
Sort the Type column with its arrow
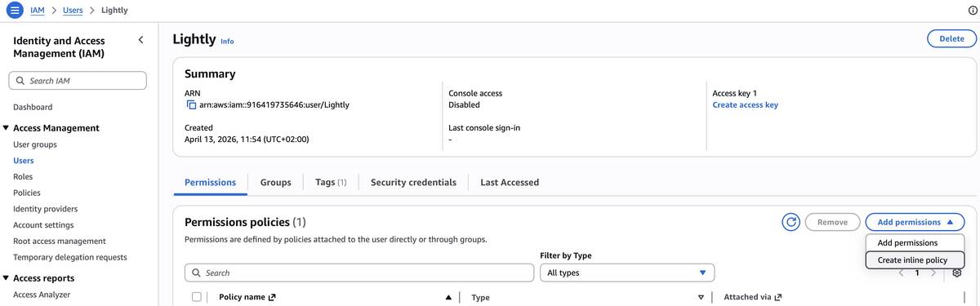tap(701, 297)
